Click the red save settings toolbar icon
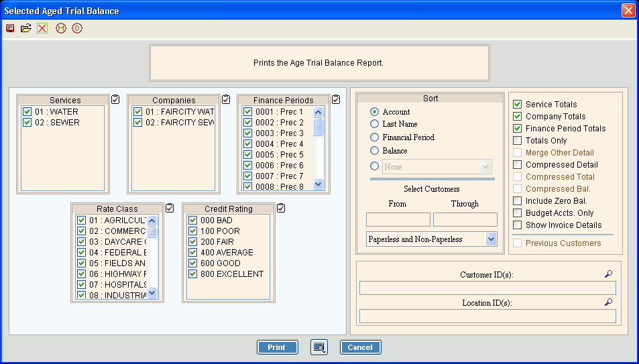 [x=10, y=28]
